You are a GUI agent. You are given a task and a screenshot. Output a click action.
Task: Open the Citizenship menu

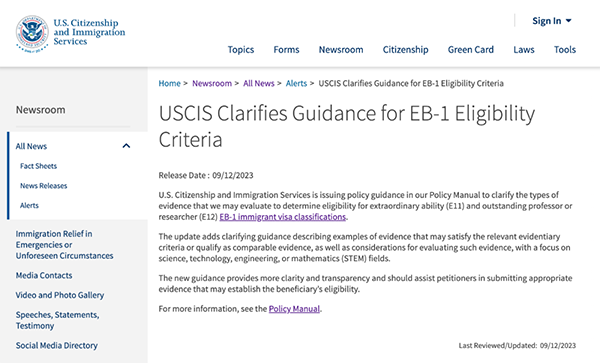coord(405,49)
